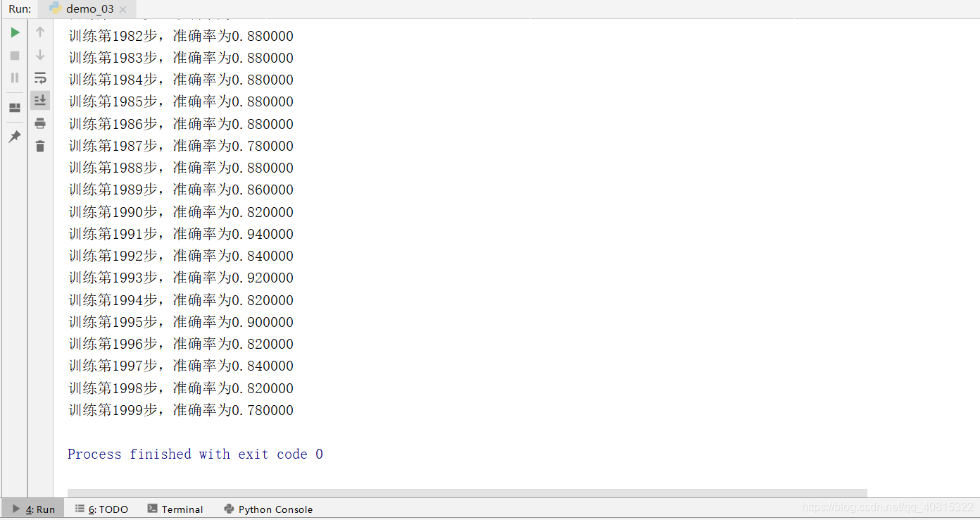Click the Stop process square icon
Image resolution: width=980 pixels, height=520 pixels.
(x=15, y=56)
